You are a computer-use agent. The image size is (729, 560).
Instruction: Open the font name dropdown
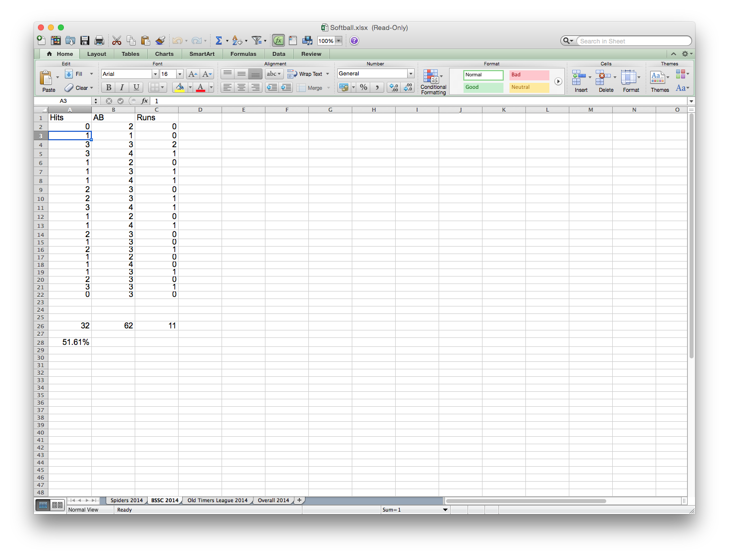coord(155,73)
